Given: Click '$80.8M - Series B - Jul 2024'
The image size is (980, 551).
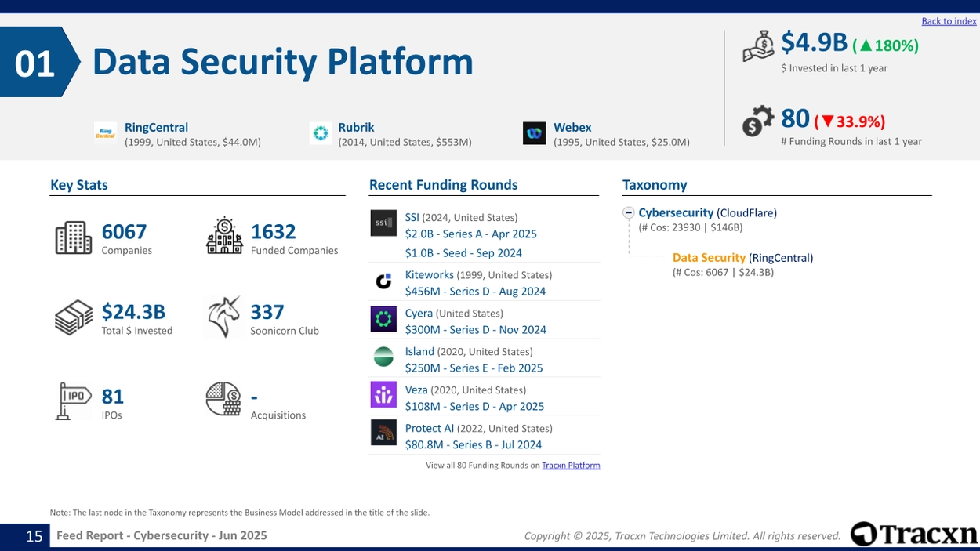Looking at the screenshot, I should 474,444.
